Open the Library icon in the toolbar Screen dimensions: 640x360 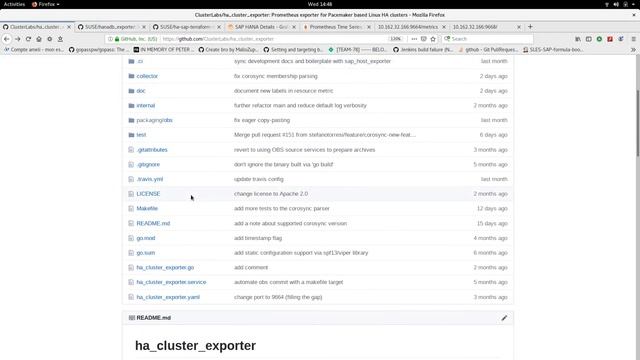[x=578, y=39]
